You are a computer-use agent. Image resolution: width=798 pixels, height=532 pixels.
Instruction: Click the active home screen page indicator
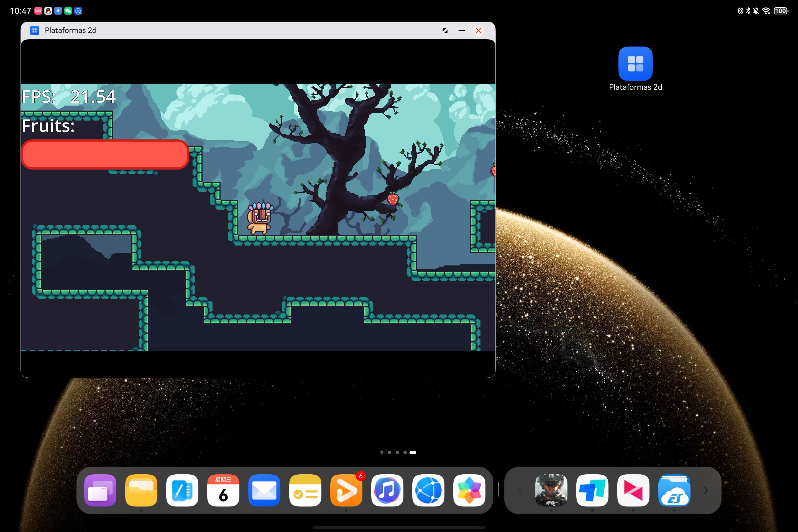tap(413, 452)
